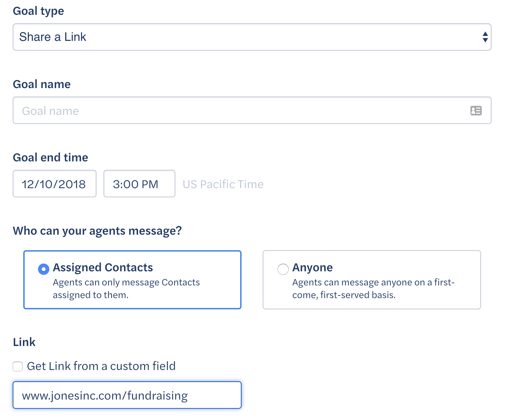
Task: Click the 'Get Link from a custom field' label
Action: (x=101, y=366)
